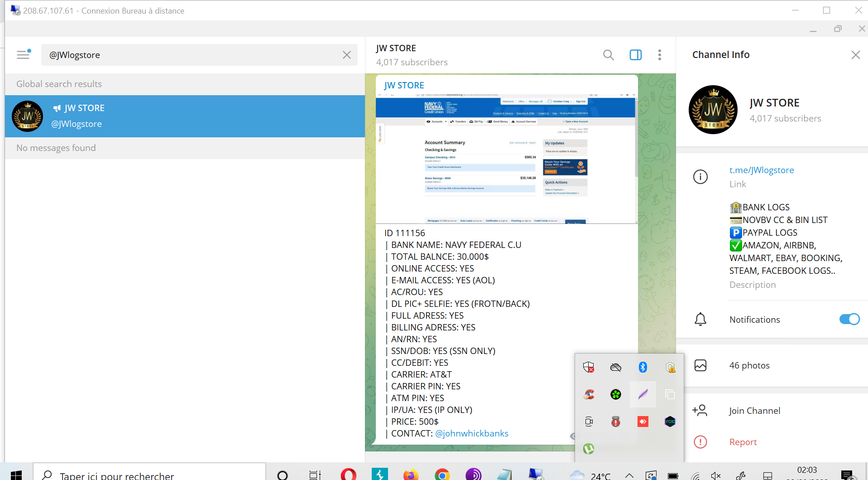The width and height of the screenshot is (868, 480).
Task: Click the add-member icon beside Join Channel
Action: (x=700, y=410)
